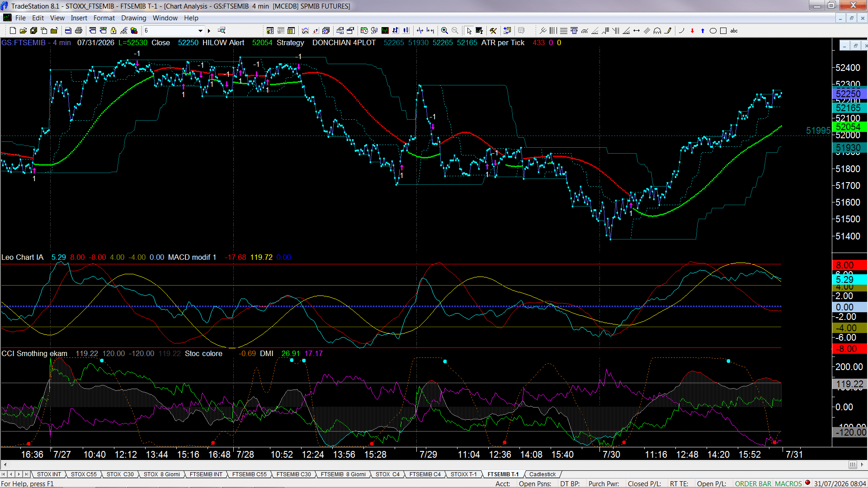Switch to the FTSEMIB C30 tab
The image size is (868, 488).
click(293, 474)
